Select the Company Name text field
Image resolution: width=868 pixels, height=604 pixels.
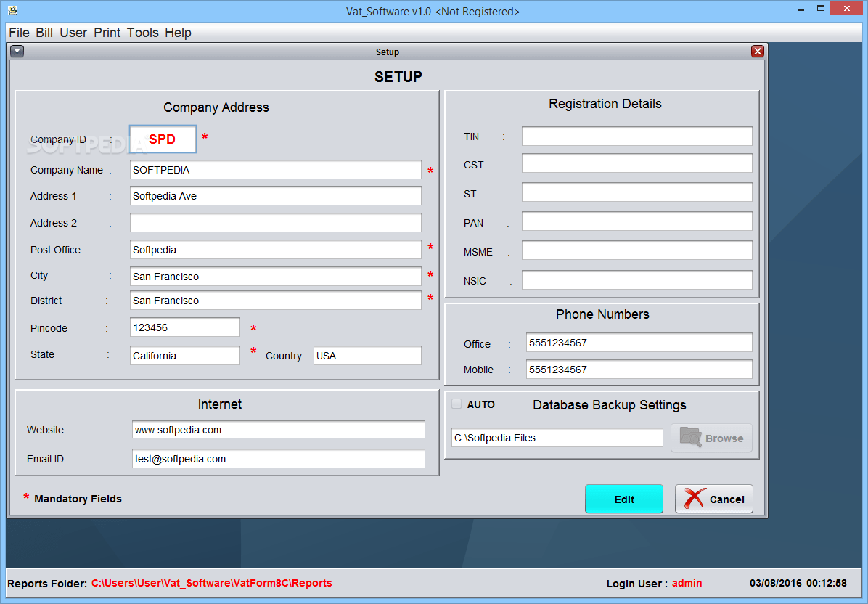[x=275, y=169]
